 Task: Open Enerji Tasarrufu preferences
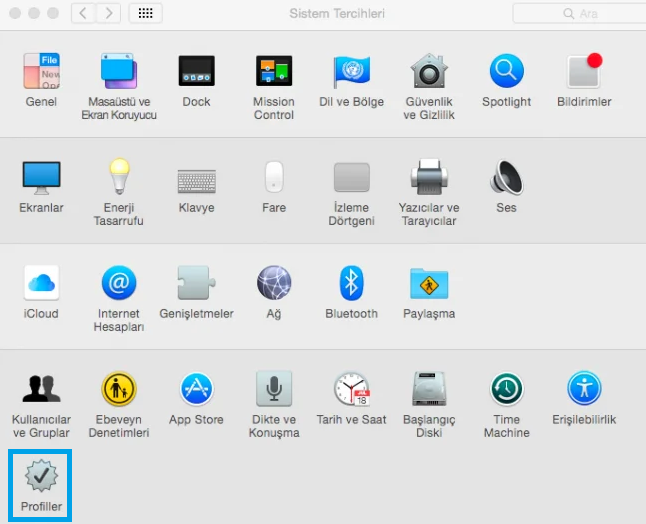click(x=119, y=178)
